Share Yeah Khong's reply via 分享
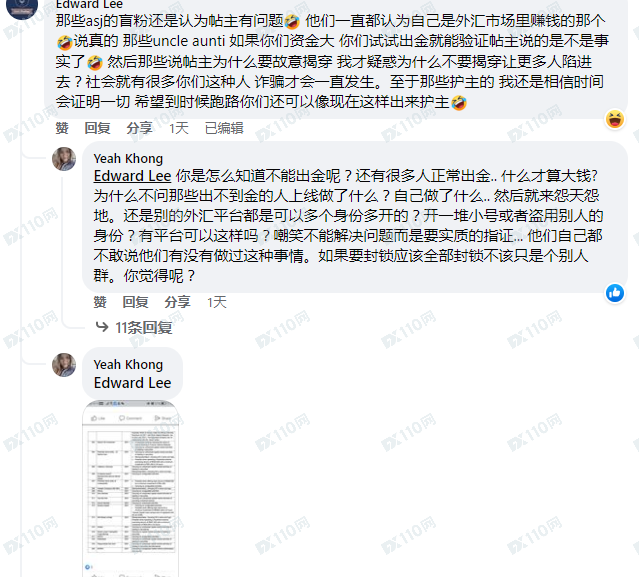This screenshot has height=577, width=639. coord(178,302)
